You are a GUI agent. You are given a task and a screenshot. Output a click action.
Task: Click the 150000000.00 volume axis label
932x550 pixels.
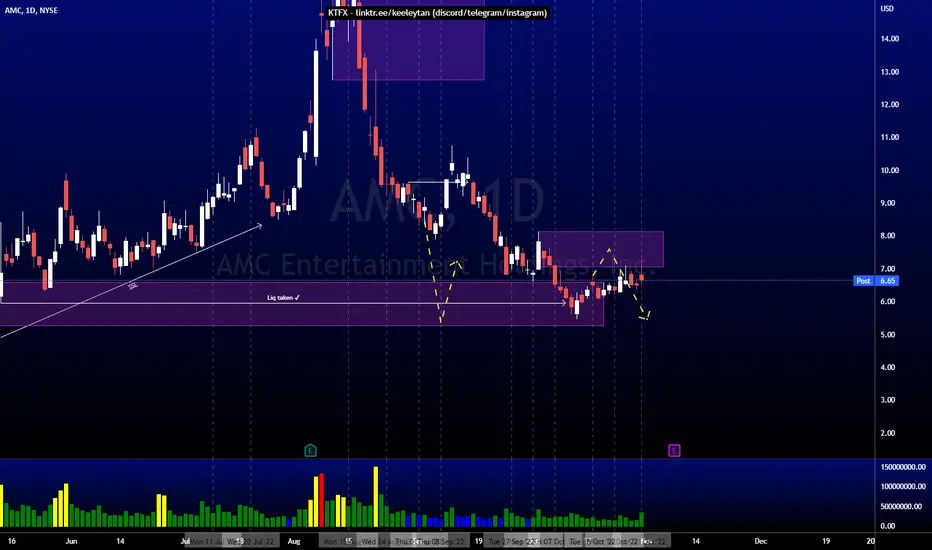pyautogui.click(x=903, y=467)
